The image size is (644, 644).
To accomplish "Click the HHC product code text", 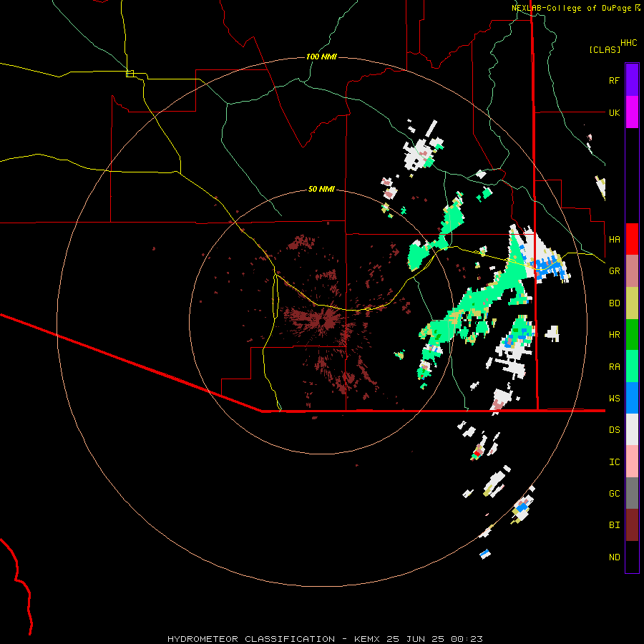I will (x=629, y=43).
